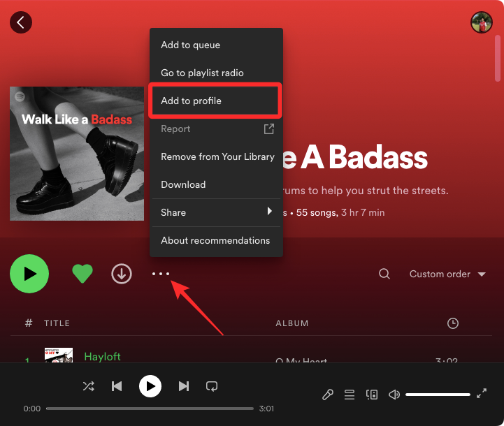The width and height of the screenshot is (504, 426).
Task: Open the three-dots more options menu
Action: click(160, 274)
